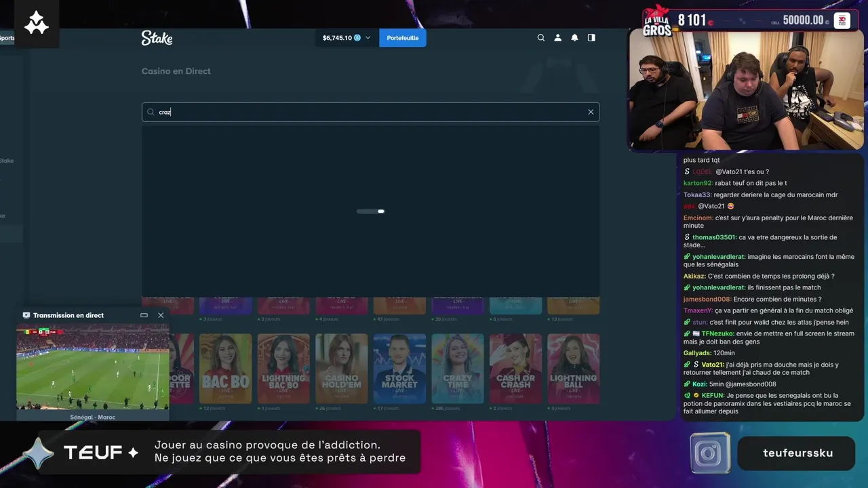868x488 pixels.
Task: Click username TmaxenY in chat
Action: 698,310
